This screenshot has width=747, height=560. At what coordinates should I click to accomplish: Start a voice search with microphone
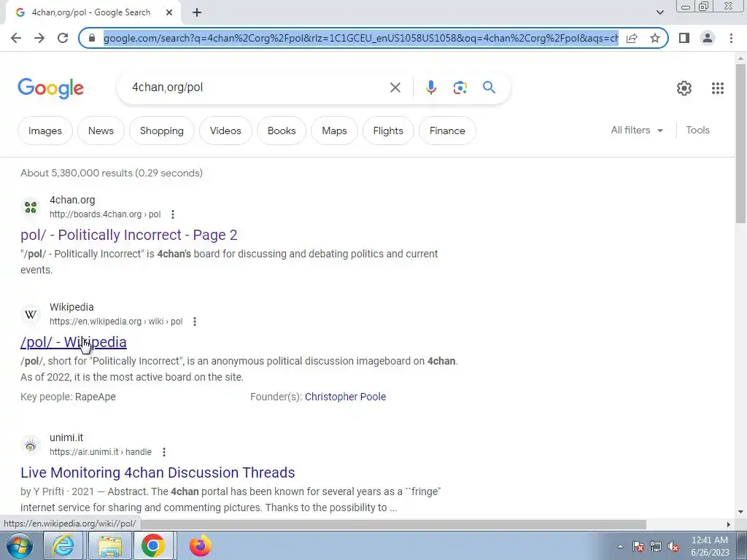[430, 87]
